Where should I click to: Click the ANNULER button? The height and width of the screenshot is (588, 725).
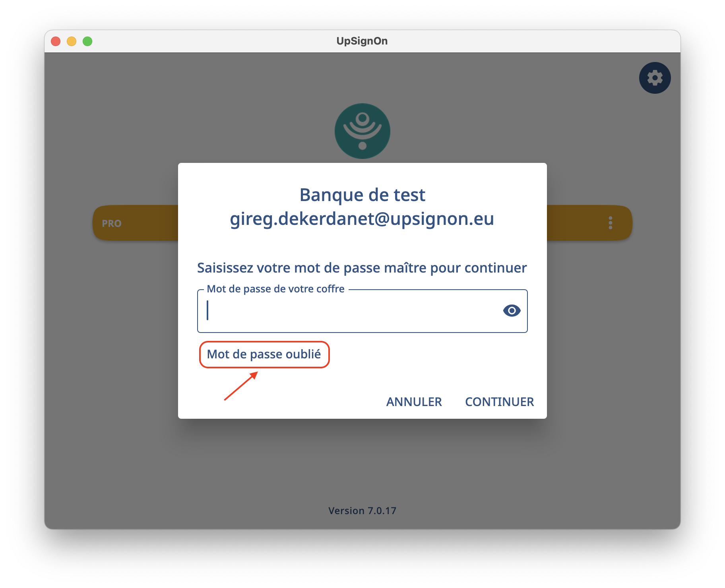[414, 402]
